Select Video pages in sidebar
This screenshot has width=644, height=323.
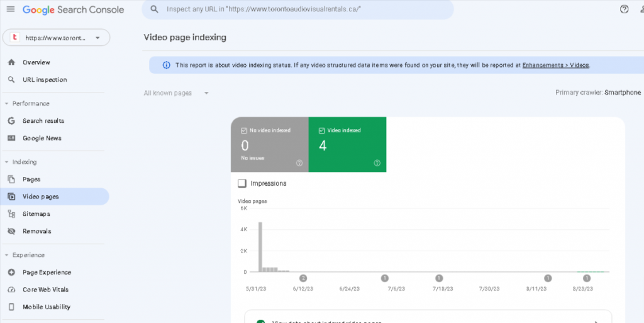pyautogui.click(x=54, y=196)
